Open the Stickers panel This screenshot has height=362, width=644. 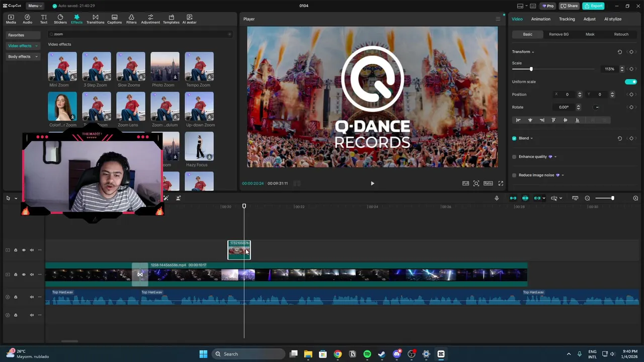coord(60,19)
